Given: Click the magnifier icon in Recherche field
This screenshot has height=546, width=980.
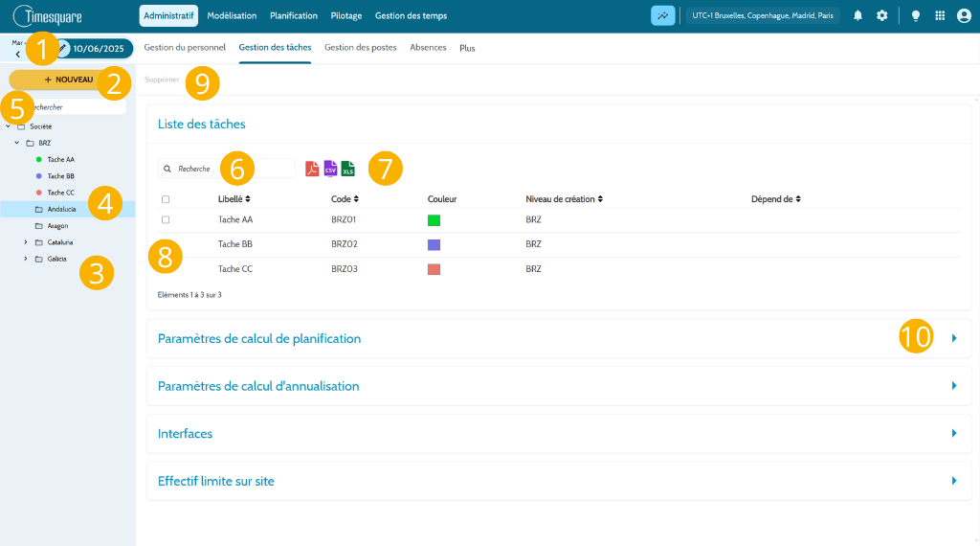Looking at the screenshot, I should (167, 169).
